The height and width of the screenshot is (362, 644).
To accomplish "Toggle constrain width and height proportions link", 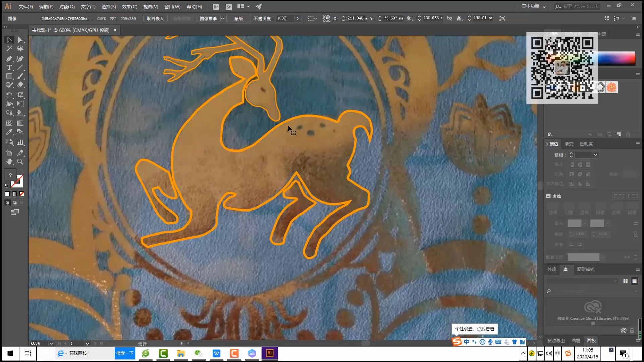I will [x=449, y=18].
